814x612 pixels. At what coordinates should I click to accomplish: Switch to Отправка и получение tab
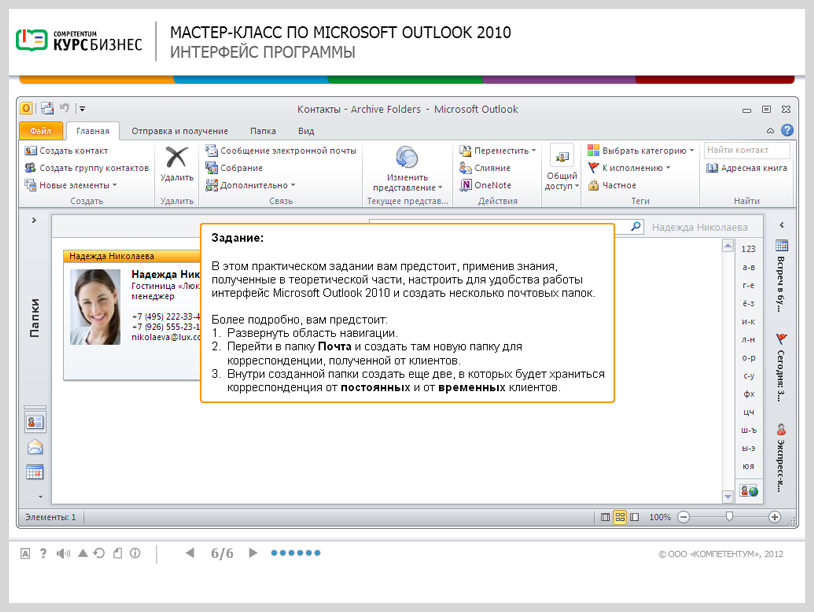click(x=180, y=131)
